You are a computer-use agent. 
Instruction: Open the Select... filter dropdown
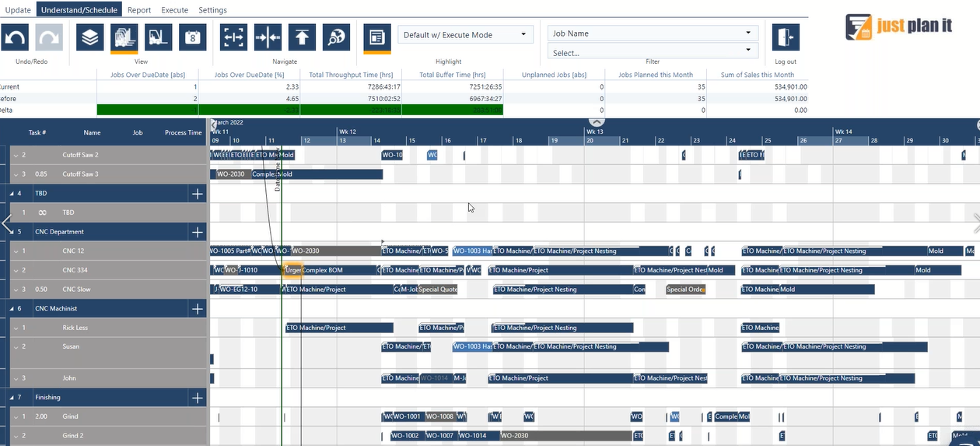[x=653, y=51]
